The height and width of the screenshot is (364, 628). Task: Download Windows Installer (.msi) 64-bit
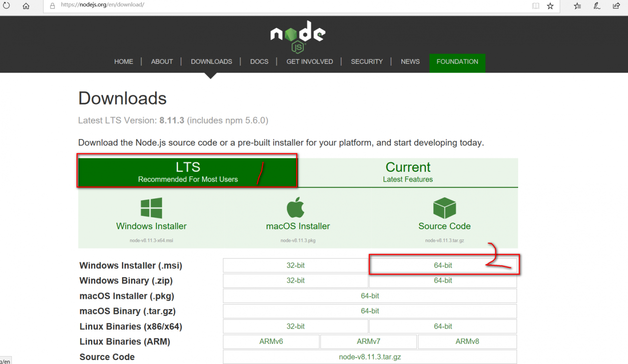[443, 265]
